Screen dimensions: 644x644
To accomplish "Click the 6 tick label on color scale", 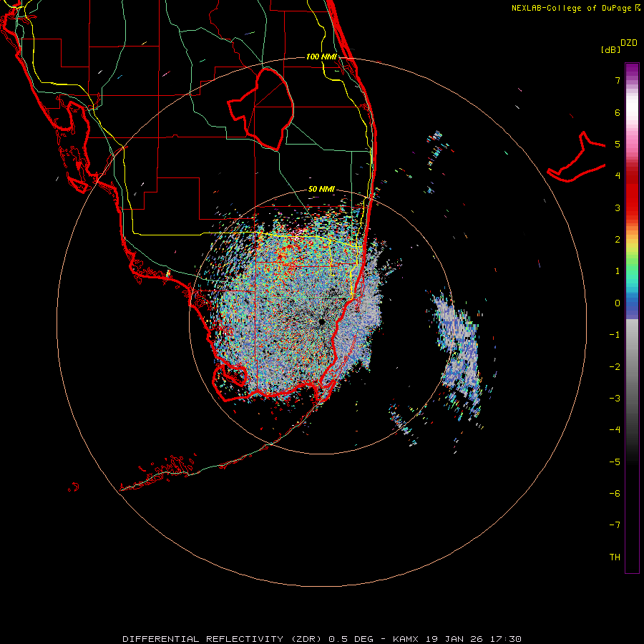I will (618, 112).
